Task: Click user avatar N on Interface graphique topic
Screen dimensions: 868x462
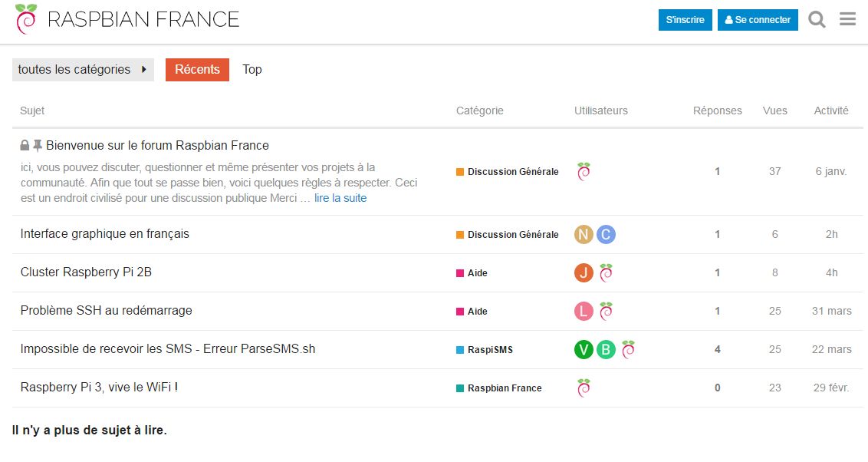Action: point(584,234)
